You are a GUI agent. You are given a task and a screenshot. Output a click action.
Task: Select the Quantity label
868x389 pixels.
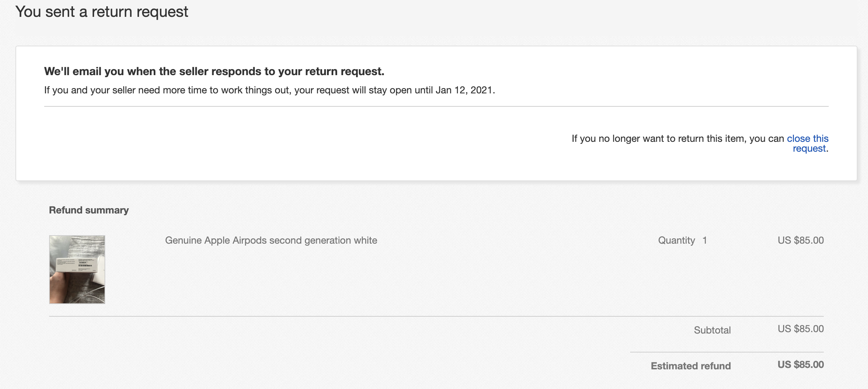[x=676, y=240]
